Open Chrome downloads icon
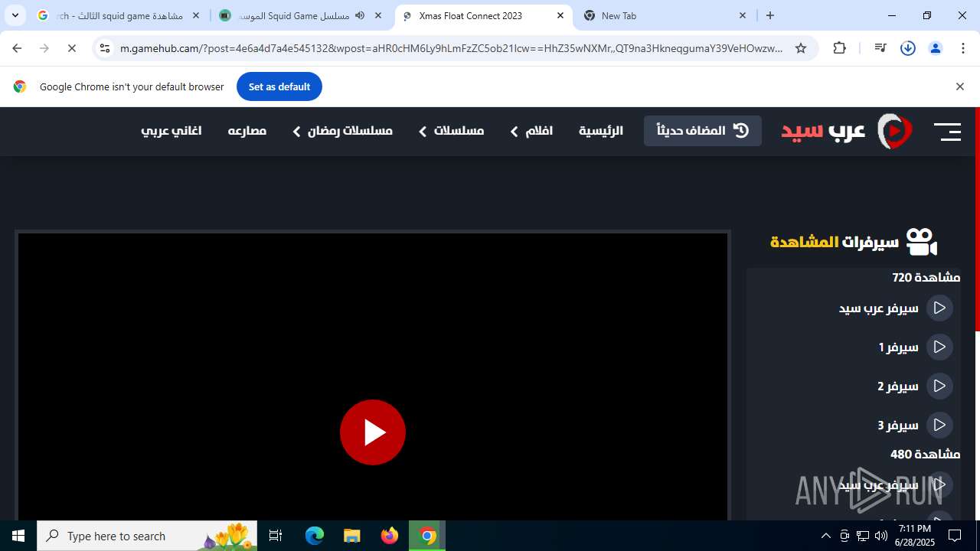The width and height of the screenshot is (980, 551). tap(908, 48)
